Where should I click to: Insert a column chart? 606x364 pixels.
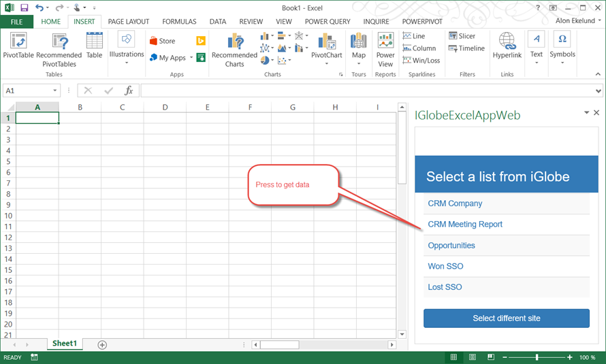click(x=267, y=36)
